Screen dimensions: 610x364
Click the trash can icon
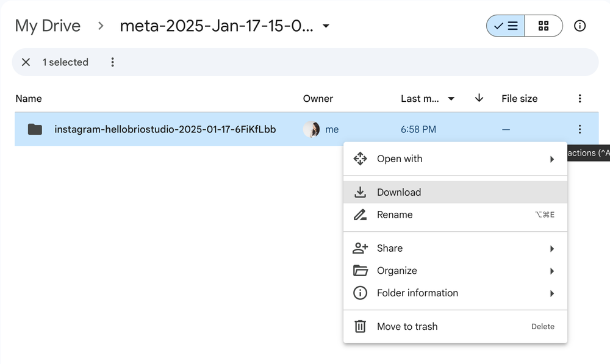[x=361, y=326]
